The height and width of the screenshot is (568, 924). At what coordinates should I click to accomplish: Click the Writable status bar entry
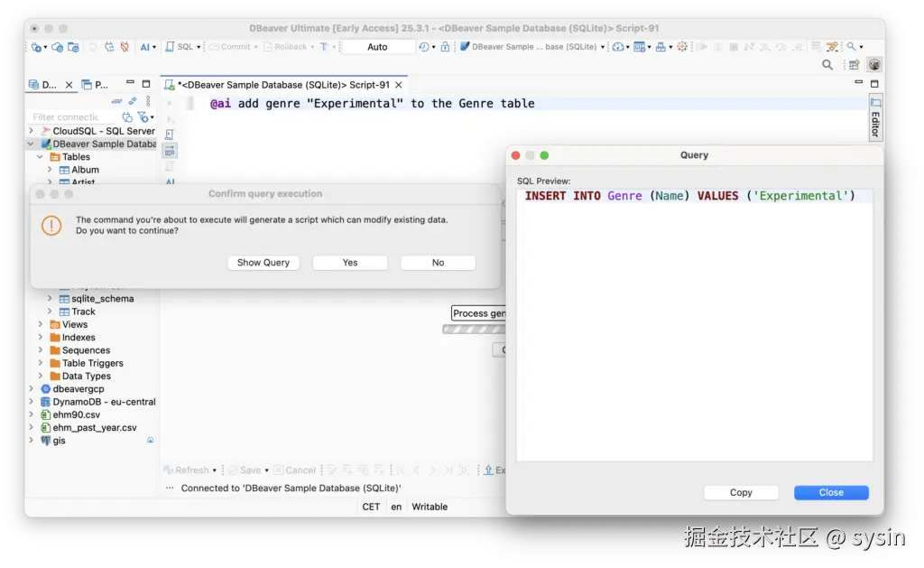430,507
